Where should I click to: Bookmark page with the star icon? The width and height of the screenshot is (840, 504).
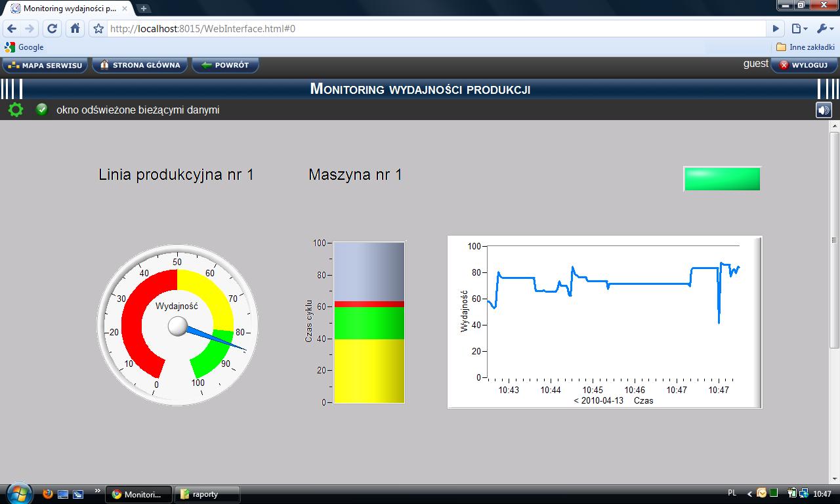pyautogui.click(x=98, y=29)
